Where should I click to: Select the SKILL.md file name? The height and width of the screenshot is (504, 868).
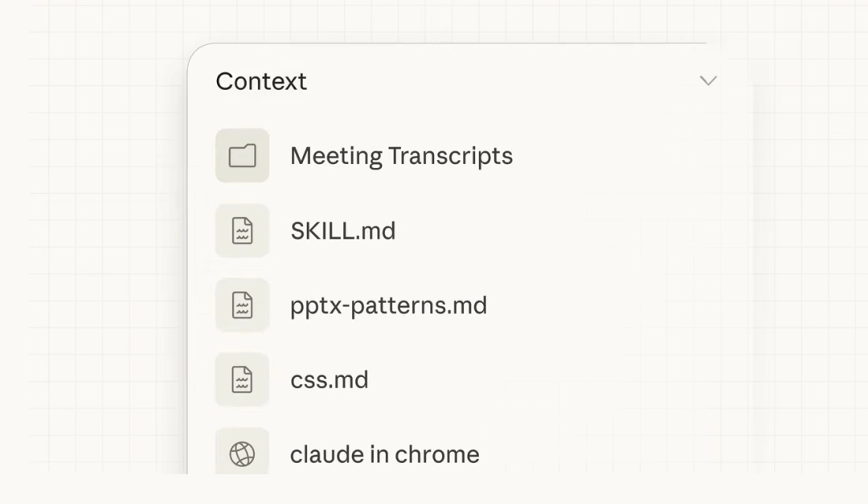pos(342,231)
